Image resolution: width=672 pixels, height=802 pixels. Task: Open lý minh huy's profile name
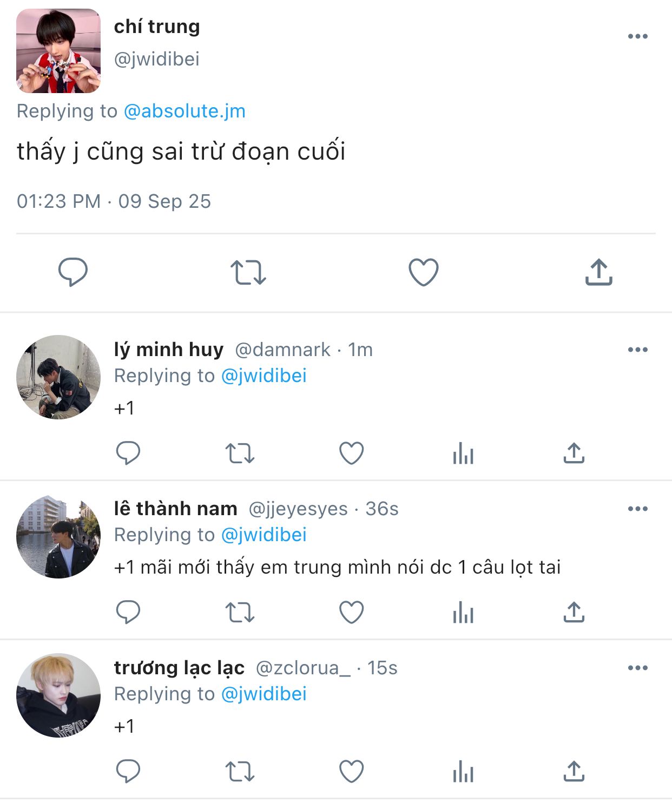click(168, 350)
